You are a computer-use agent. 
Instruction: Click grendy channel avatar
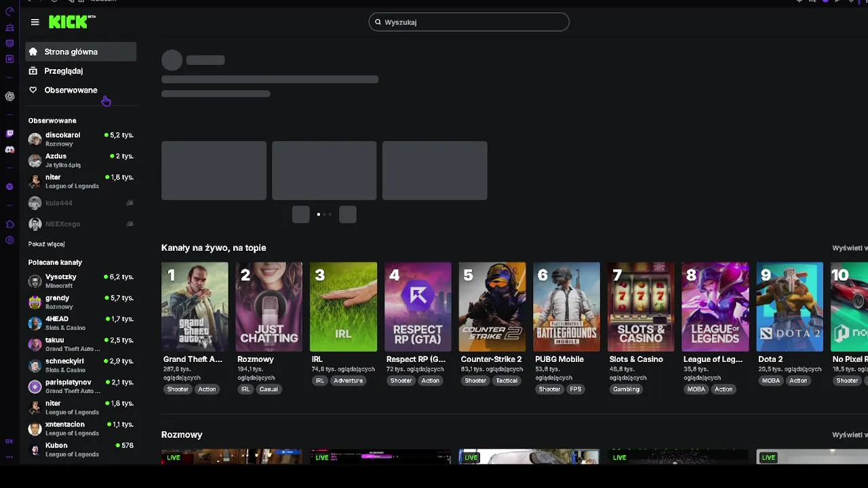[x=35, y=302]
